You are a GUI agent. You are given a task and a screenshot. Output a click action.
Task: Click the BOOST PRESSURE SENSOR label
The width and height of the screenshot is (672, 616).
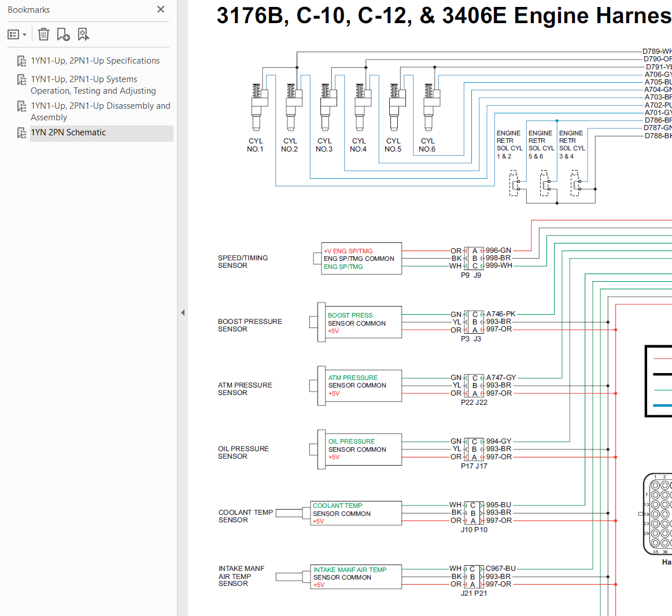click(x=250, y=325)
